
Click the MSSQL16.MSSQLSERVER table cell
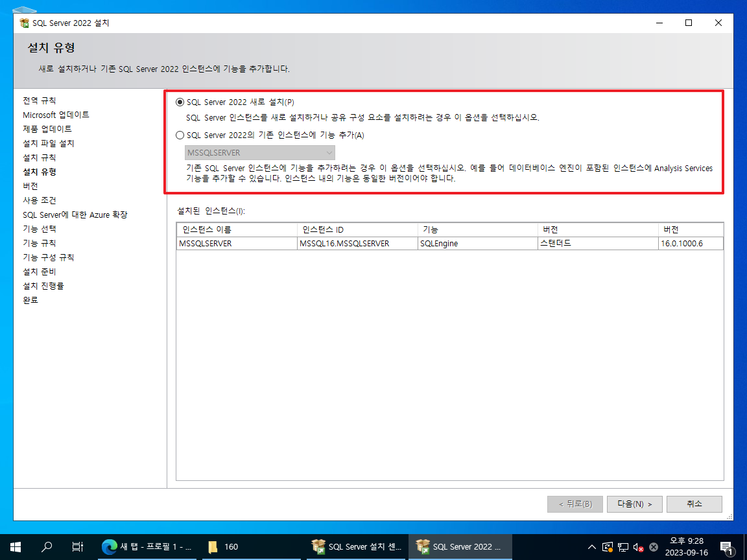click(x=357, y=243)
